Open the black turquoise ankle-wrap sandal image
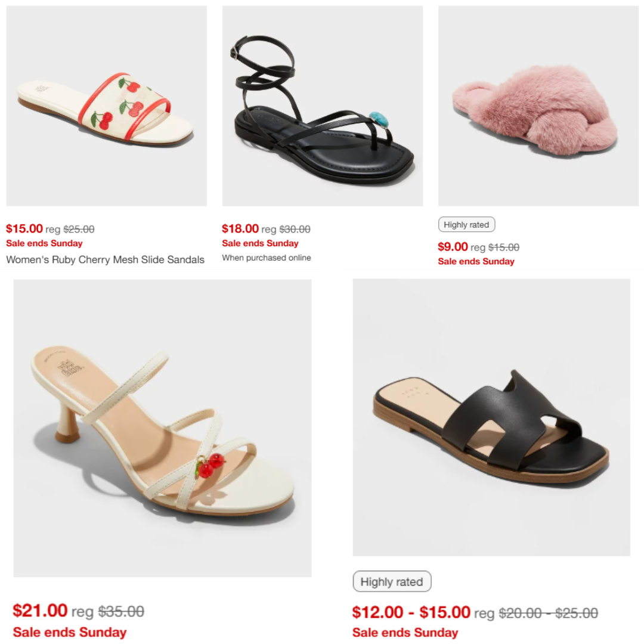The image size is (644, 644). point(323,106)
